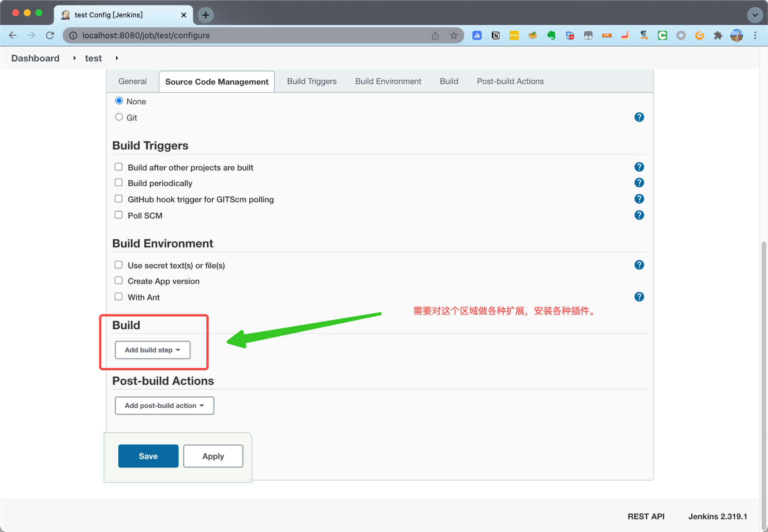
Task: Expand Add post-build action dropdown
Action: tap(164, 406)
